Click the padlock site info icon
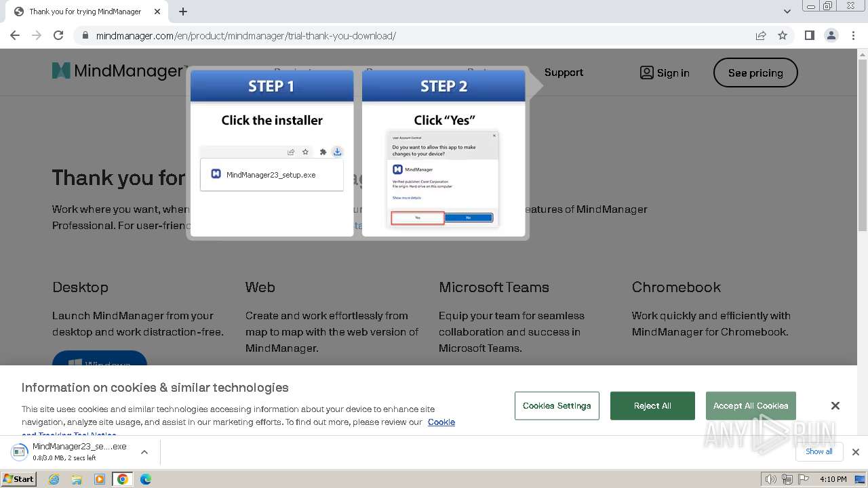Viewport: 868px width, 488px height. [x=85, y=35]
